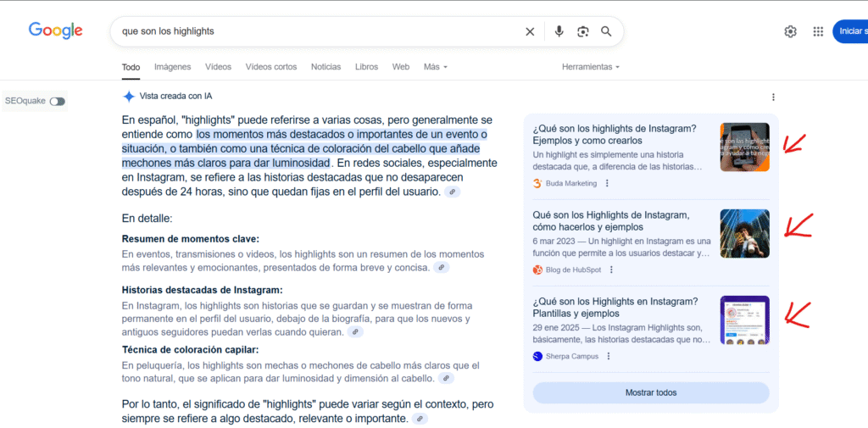Switch to the Imágenes tab

[173, 67]
